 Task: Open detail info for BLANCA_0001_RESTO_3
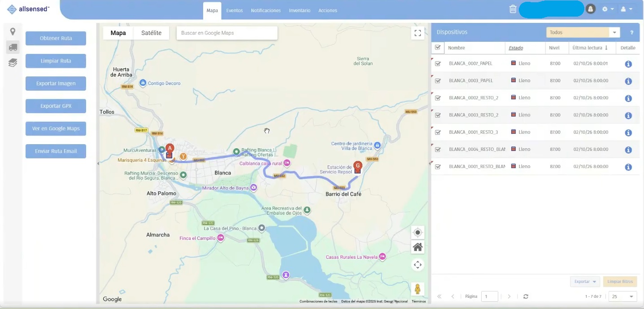pos(628,132)
